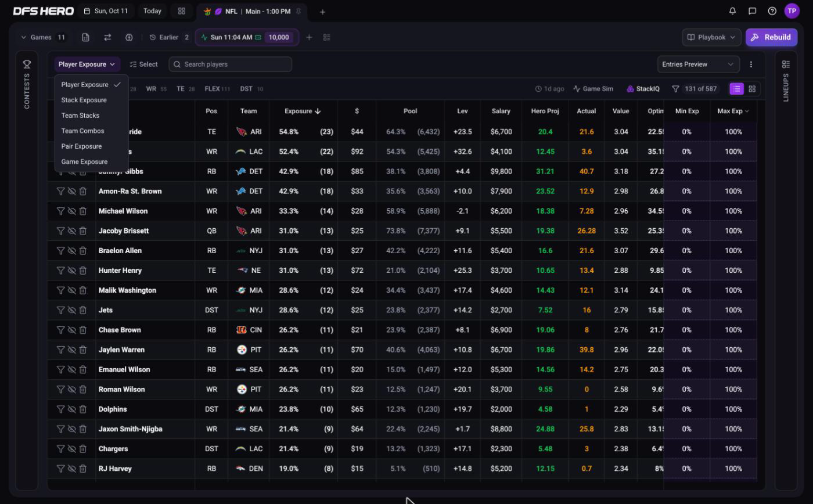813x504 pixels.
Task: Expand the Playbook dropdown
Action: [711, 37]
